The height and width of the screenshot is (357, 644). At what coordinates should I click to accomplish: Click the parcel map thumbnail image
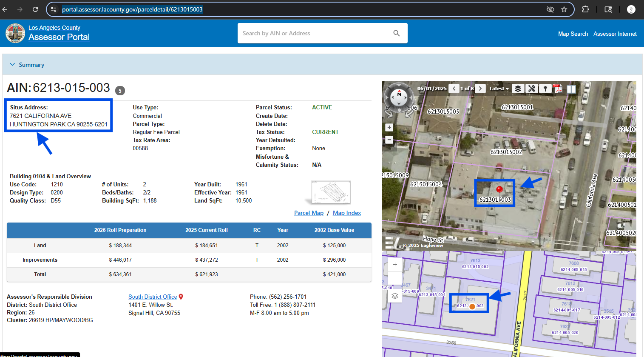pos(331,192)
